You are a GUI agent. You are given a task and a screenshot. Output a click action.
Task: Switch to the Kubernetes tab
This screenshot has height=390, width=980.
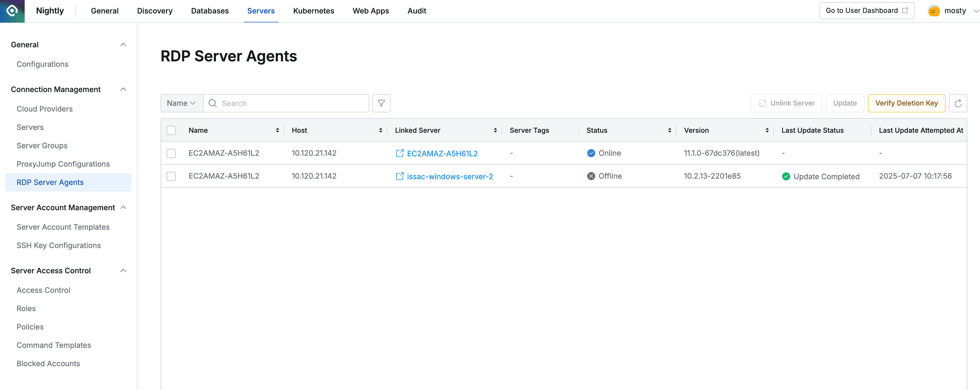(x=313, y=11)
